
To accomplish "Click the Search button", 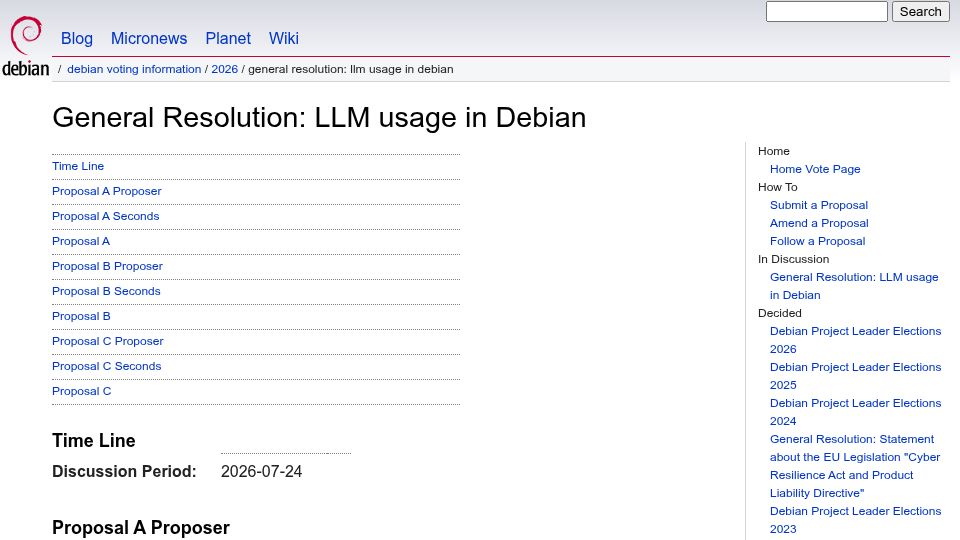I will point(920,12).
